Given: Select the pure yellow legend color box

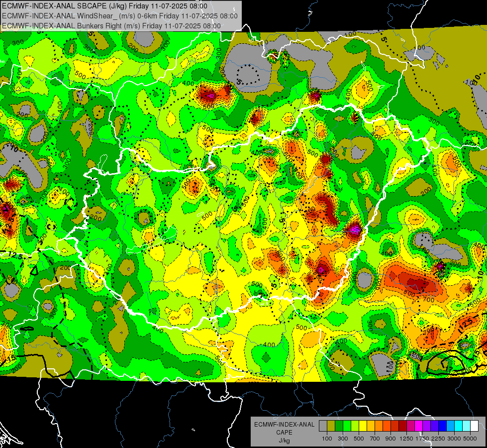Looking at the screenshot, I should click(363, 426).
